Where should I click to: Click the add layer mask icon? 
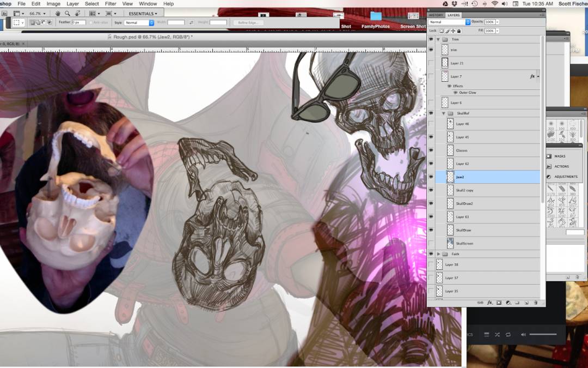pyautogui.click(x=499, y=302)
